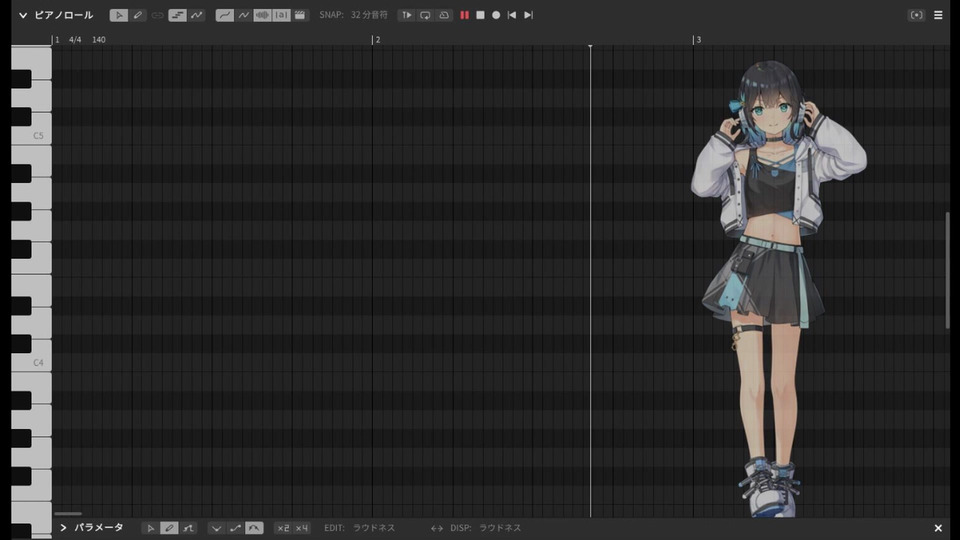
Task: Jump to end with the next button
Action: 528,15
